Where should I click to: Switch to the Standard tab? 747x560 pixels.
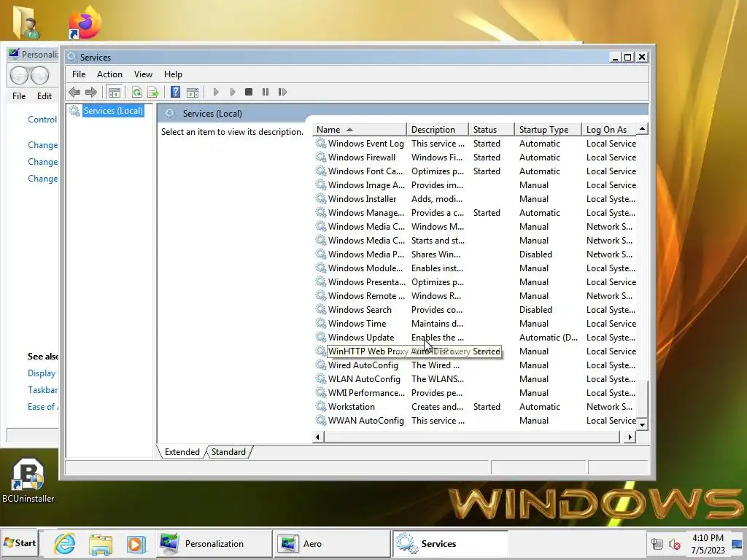point(228,452)
